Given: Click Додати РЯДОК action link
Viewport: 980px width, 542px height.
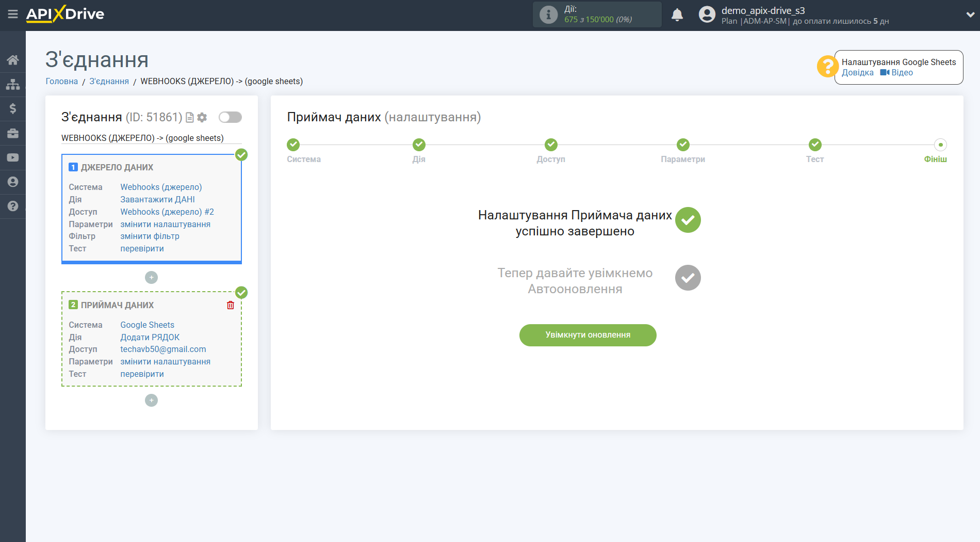Looking at the screenshot, I should point(150,337).
